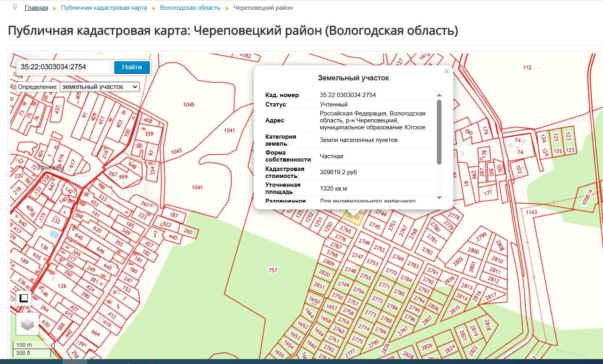The height and width of the screenshot is (364, 603).
Task: Click the location pin icon in breadcrumbs
Action: point(15,8)
